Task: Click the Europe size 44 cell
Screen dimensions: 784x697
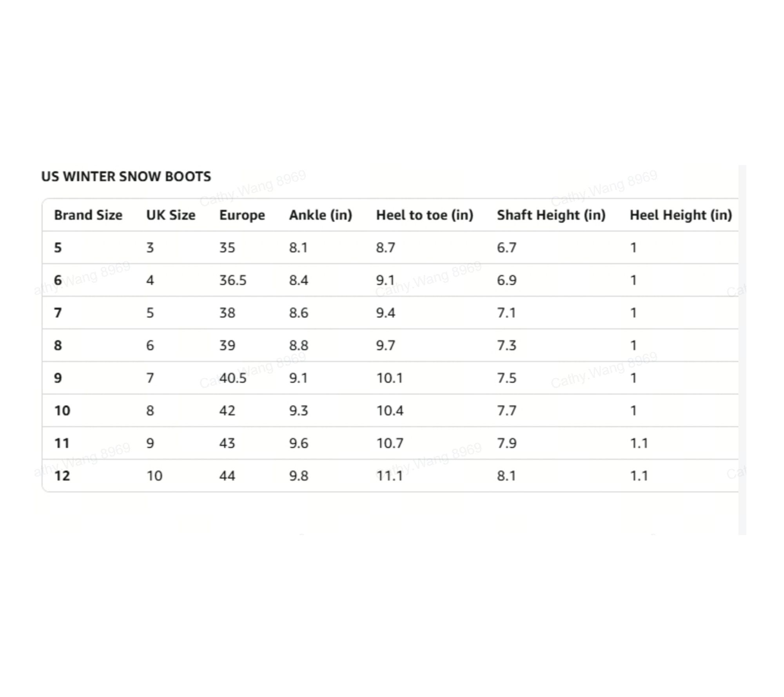Action: pos(227,476)
